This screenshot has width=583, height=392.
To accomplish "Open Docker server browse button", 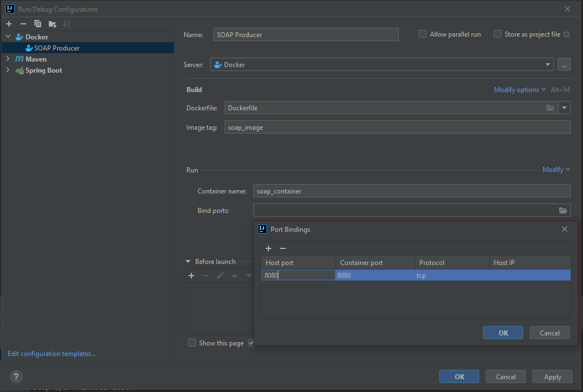I will coord(564,65).
